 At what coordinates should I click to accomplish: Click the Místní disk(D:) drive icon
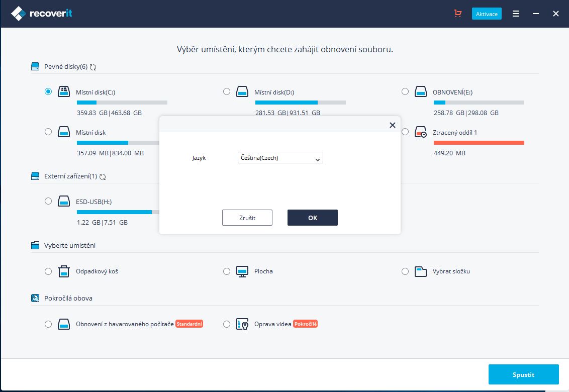click(242, 91)
